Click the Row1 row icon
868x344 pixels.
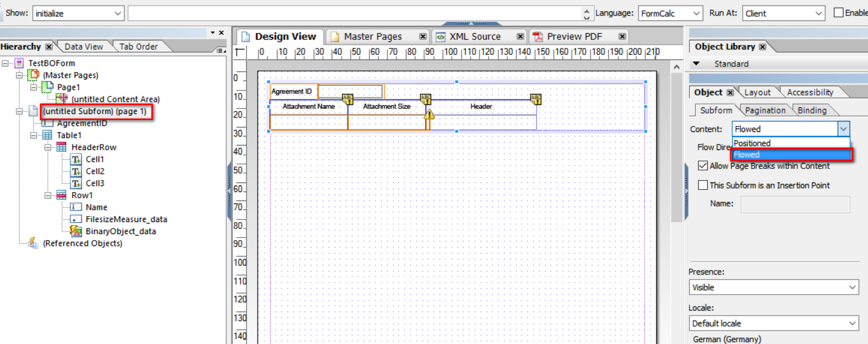click(61, 195)
